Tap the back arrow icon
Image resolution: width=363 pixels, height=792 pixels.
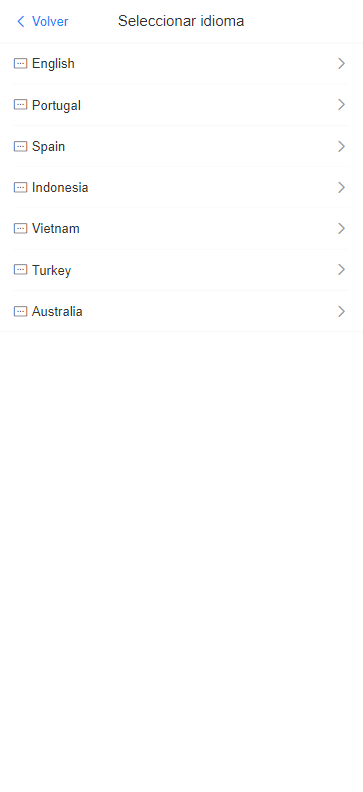click(21, 21)
